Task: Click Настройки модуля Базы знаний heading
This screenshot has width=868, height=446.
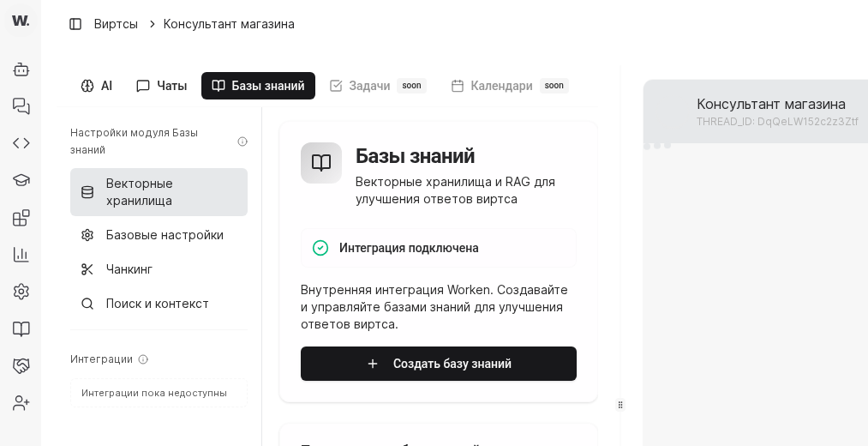Action: tap(134, 142)
